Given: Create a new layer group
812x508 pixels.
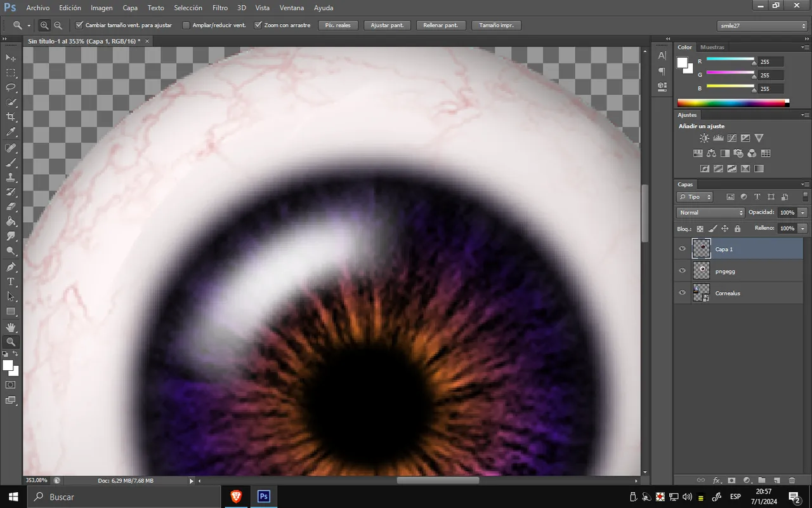Looking at the screenshot, I should click(761, 481).
